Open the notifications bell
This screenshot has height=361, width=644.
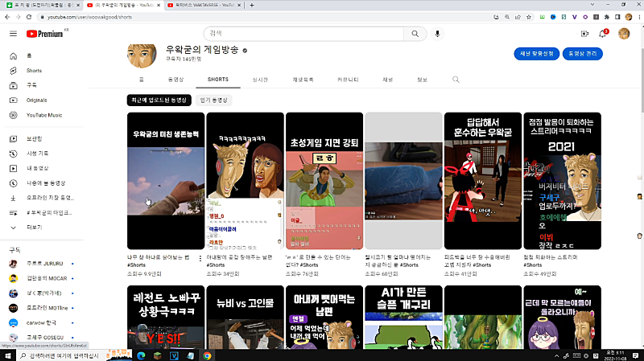[602, 34]
